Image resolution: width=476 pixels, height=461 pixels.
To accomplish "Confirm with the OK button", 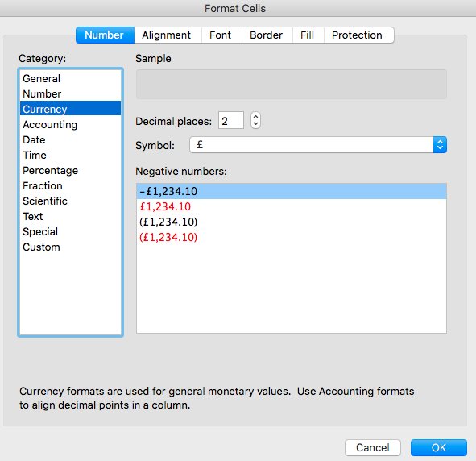I will (x=439, y=447).
